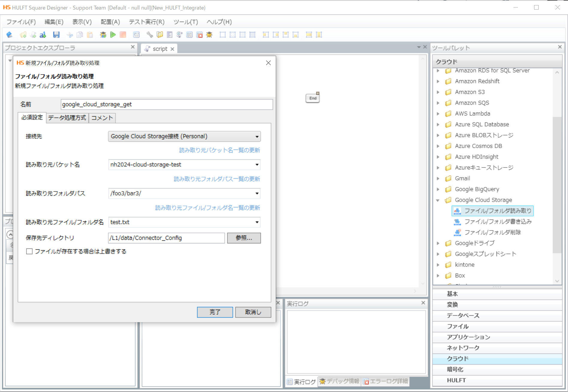Expand the Gmail folder in tool palette
The image size is (568, 392).
438,178
